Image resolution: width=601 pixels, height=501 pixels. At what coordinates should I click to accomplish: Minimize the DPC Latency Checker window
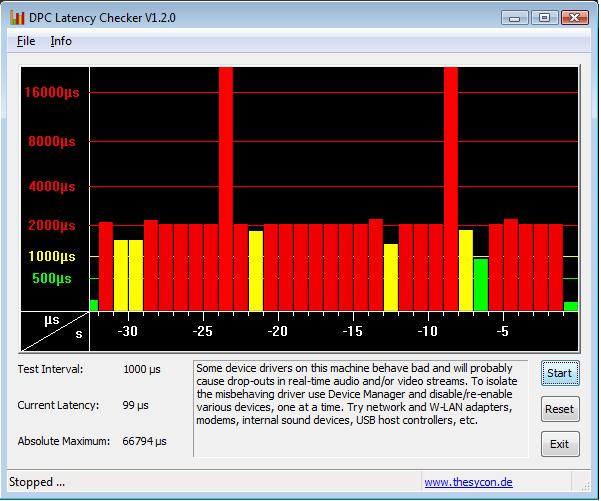pos(515,18)
